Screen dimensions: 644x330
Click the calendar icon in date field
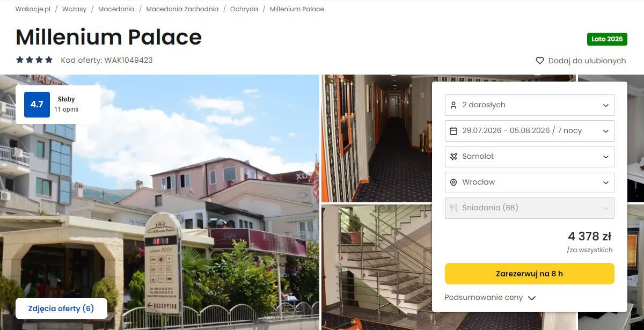click(453, 130)
